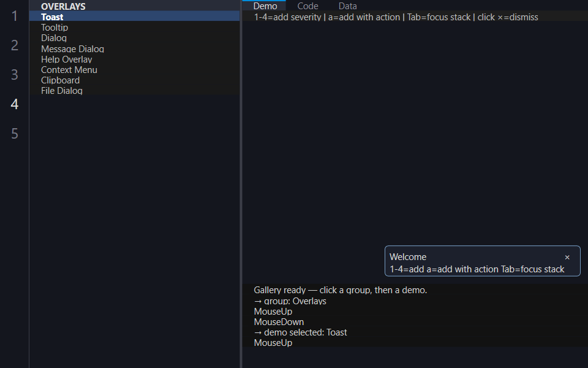Open the Context Menu demo

coord(134,70)
